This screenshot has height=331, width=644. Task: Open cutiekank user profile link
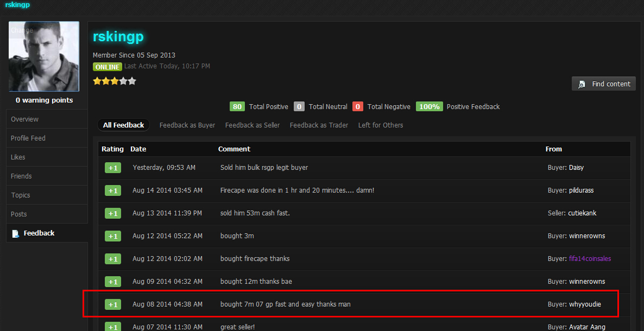point(582,213)
